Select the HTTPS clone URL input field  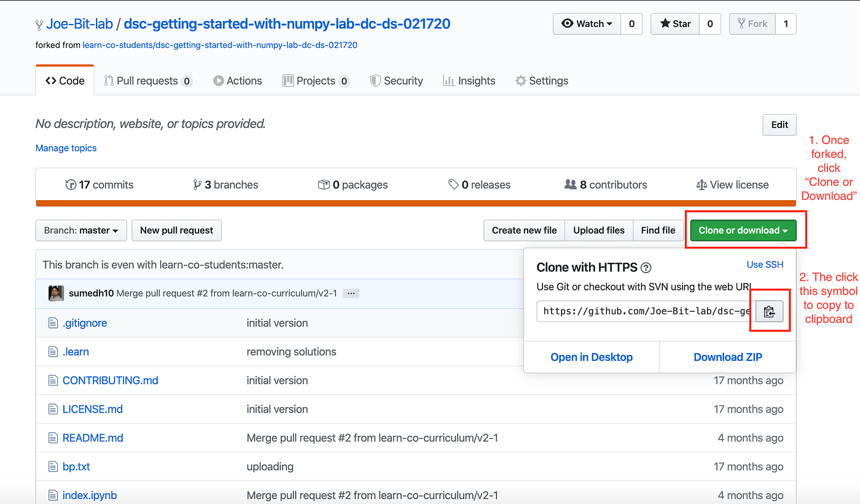coord(642,311)
